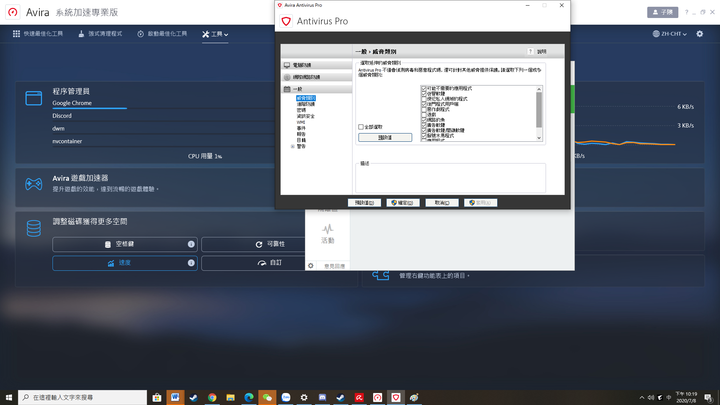Open the ZH-CHT language dropdown

tap(669, 34)
